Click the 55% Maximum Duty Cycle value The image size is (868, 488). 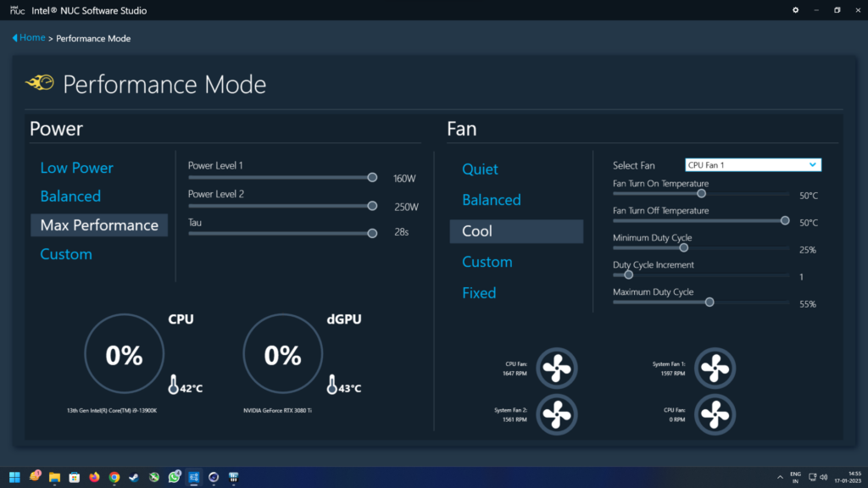(808, 304)
